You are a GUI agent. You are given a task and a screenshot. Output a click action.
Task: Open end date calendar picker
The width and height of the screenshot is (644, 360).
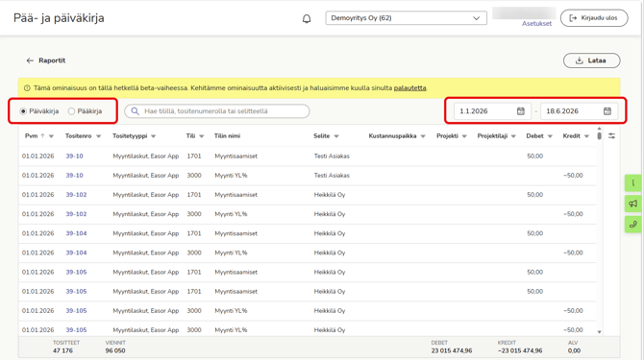(607, 111)
